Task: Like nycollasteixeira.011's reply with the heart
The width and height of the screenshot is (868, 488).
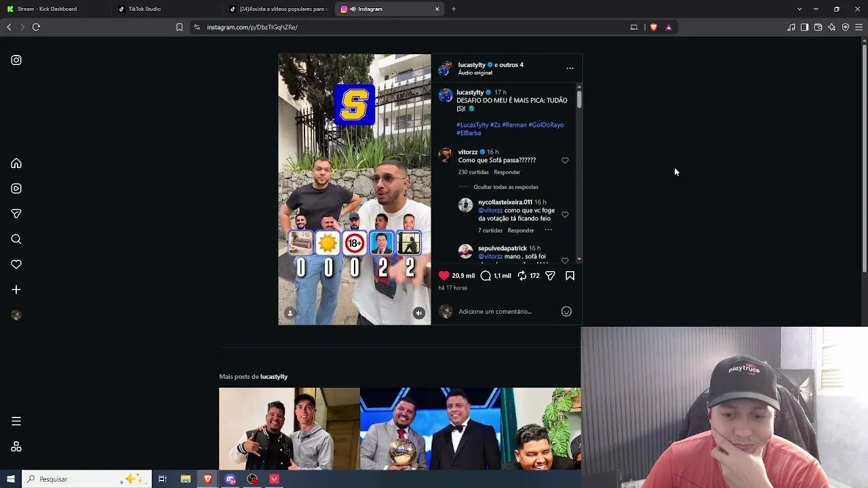Action: pos(565,215)
